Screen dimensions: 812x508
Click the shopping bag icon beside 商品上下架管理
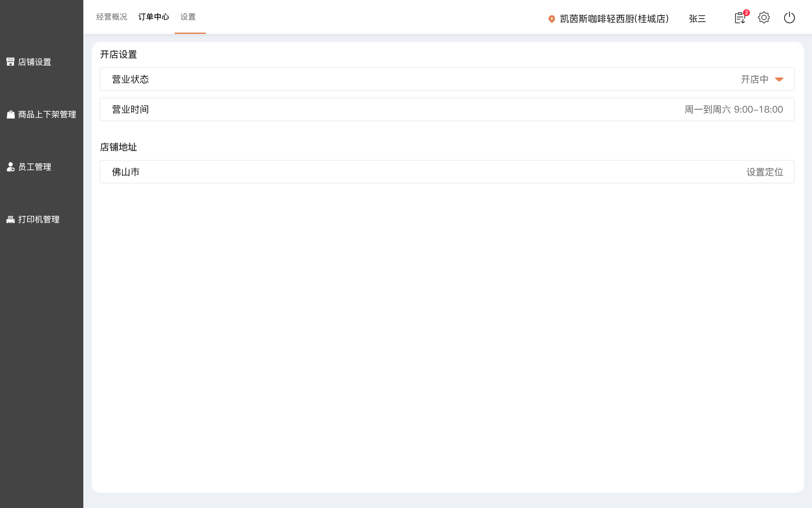(x=11, y=114)
